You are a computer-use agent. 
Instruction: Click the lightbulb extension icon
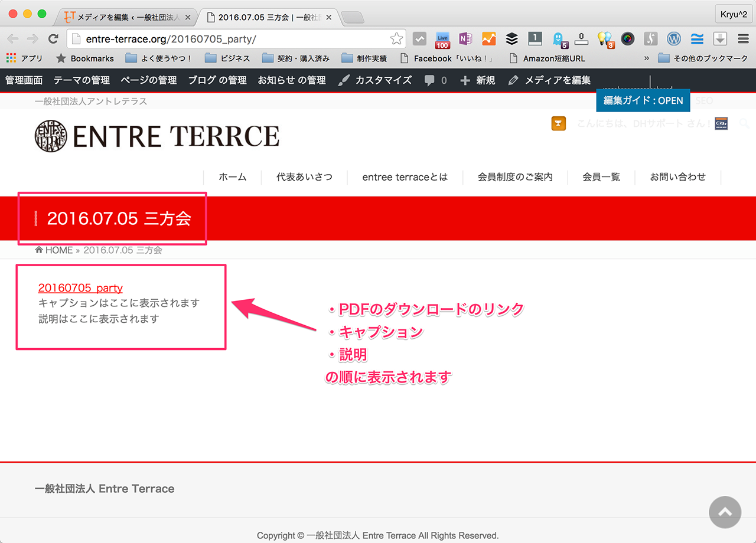605,39
